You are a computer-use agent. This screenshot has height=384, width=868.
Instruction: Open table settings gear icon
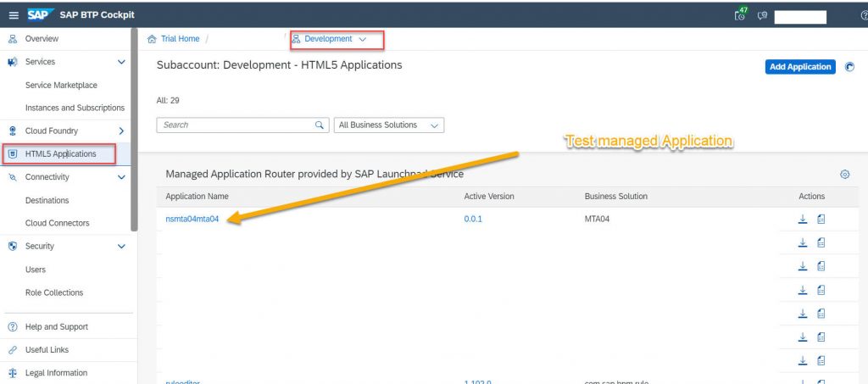[x=845, y=175]
